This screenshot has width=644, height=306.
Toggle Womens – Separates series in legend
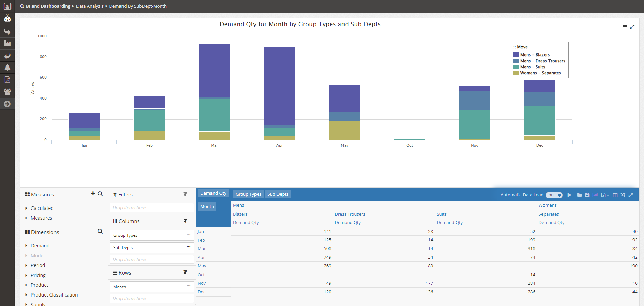(x=540, y=73)
